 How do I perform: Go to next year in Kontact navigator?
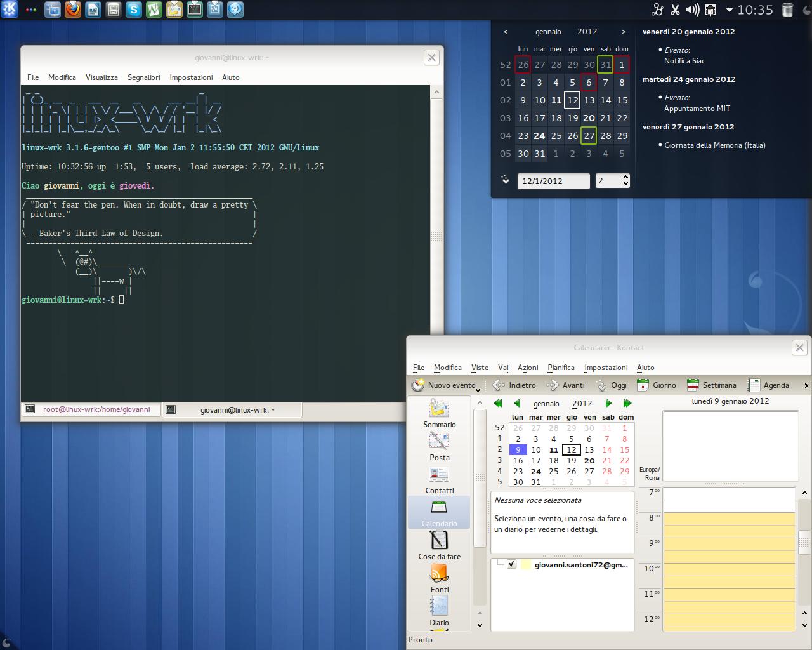click(x=627, y=403)
